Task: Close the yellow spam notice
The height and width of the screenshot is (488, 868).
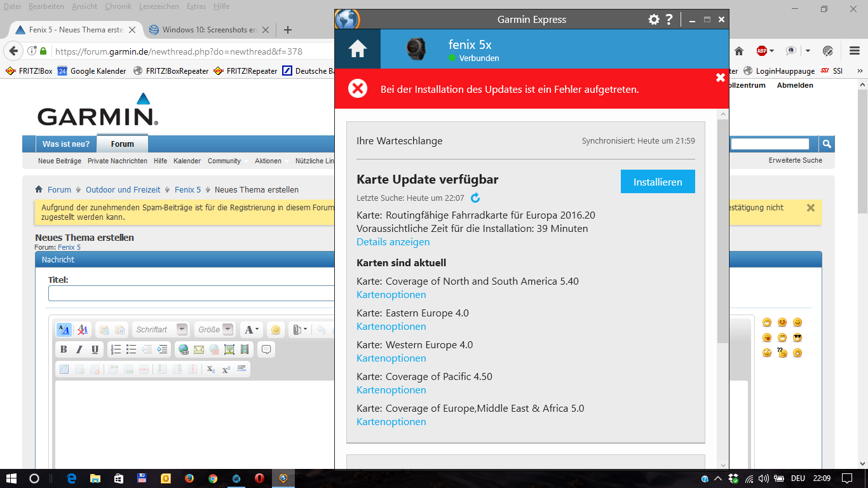Action: (x=810, y=208)
